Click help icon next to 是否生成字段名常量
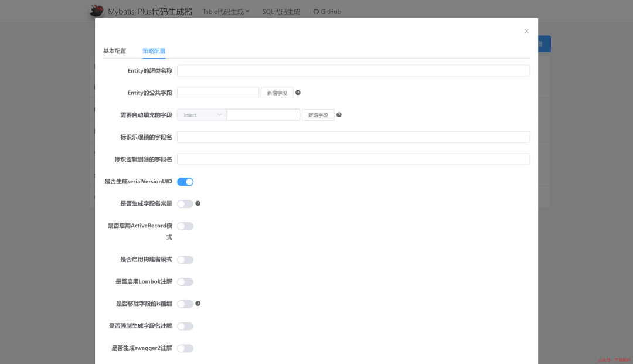 (x=198, y=203)
